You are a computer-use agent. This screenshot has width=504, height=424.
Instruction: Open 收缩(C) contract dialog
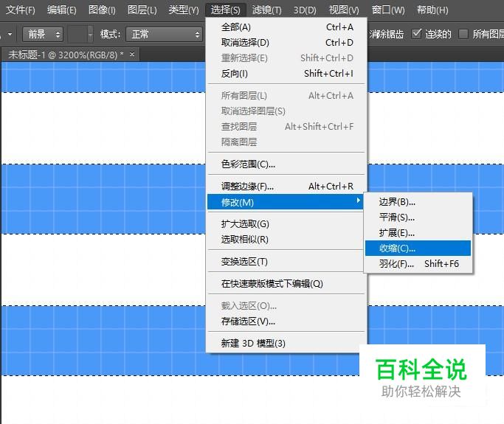418,248
